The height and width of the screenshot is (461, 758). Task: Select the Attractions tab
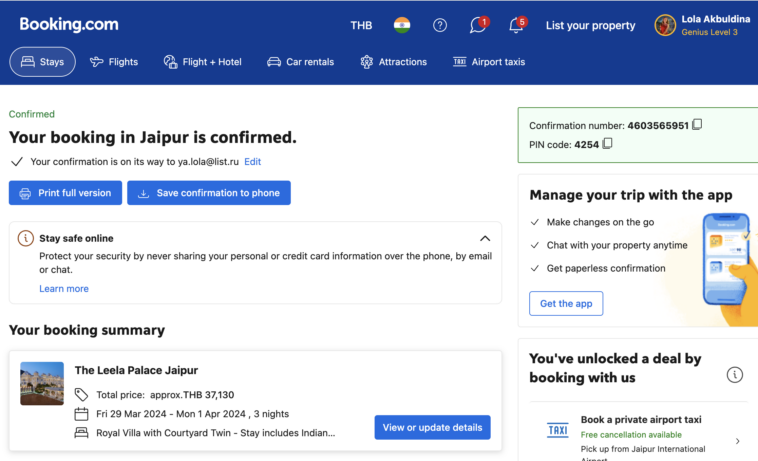(393, 62)
